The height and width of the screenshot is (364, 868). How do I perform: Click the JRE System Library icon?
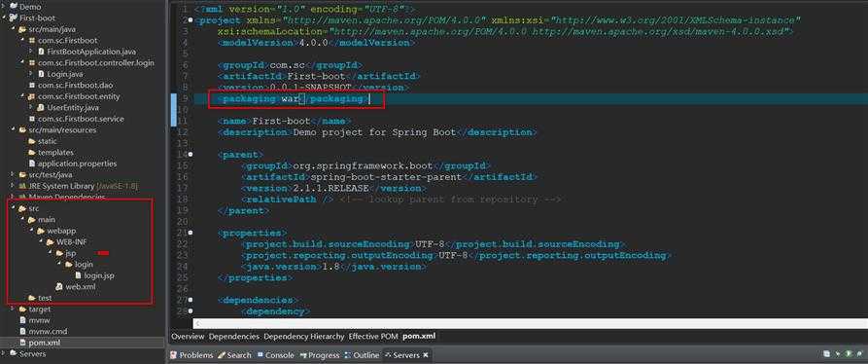click(22, 186)
